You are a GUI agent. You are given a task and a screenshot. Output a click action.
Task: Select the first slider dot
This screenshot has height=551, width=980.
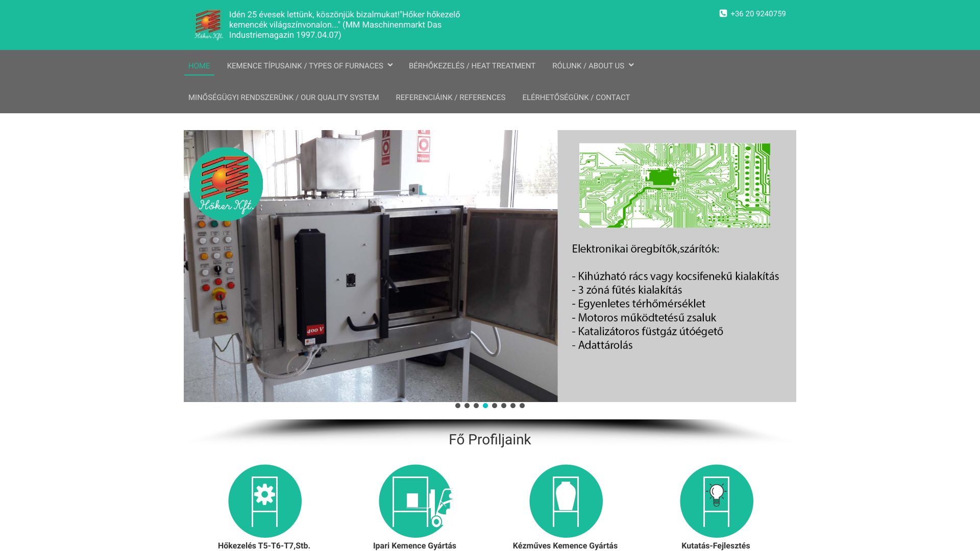tap(458, 406)
